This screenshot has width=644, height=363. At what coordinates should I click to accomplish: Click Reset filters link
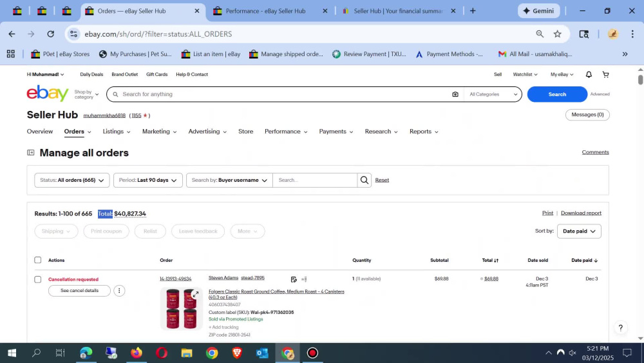[382, 180]
